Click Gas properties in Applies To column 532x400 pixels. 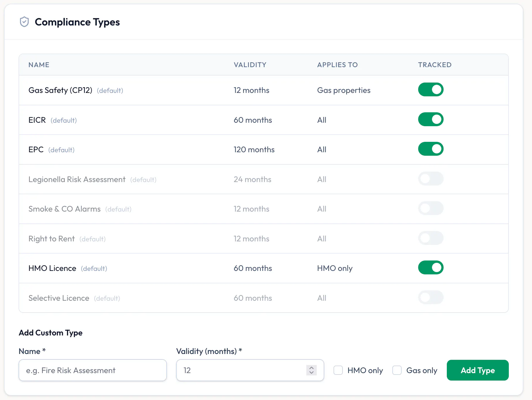344,90
